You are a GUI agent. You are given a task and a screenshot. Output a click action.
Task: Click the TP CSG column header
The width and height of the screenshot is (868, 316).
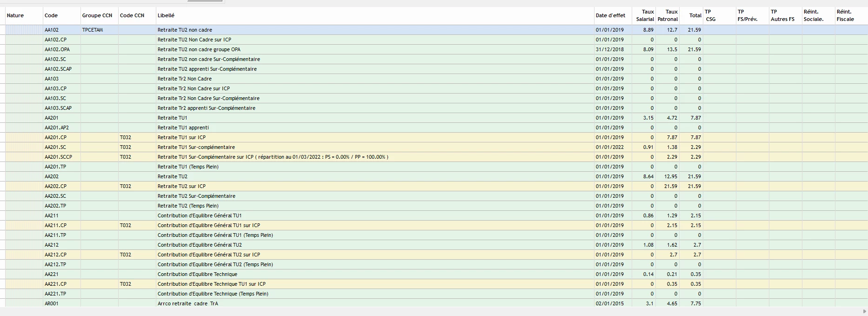click(720, 15)
